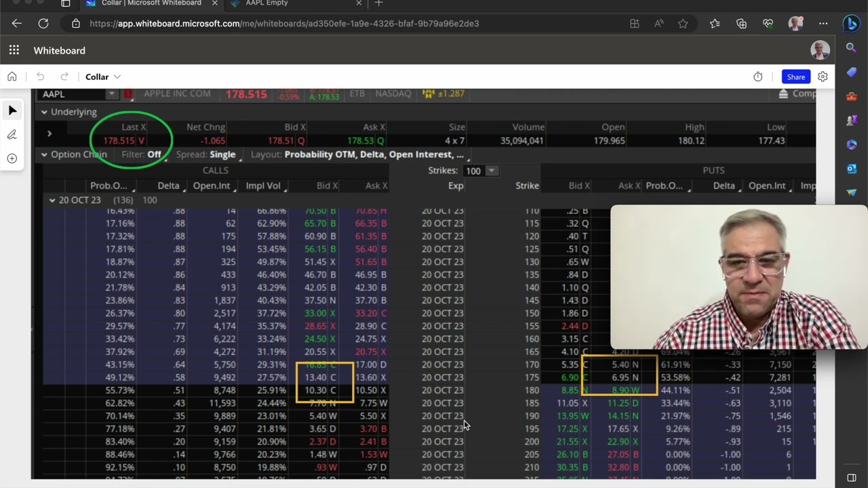This screenshot has height=488, width=868.
Task: Click the Net Chng value -1.065
Action: (x=213, y=141)
